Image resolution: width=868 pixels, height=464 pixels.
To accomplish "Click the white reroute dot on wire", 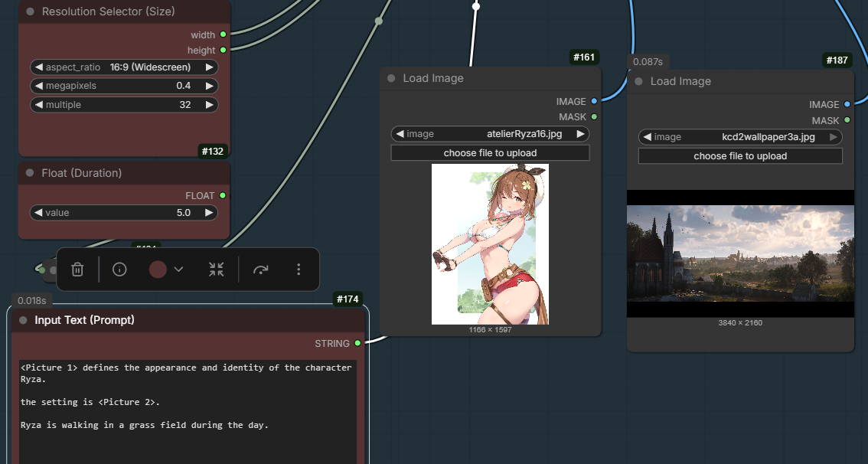I will point(476,6).
